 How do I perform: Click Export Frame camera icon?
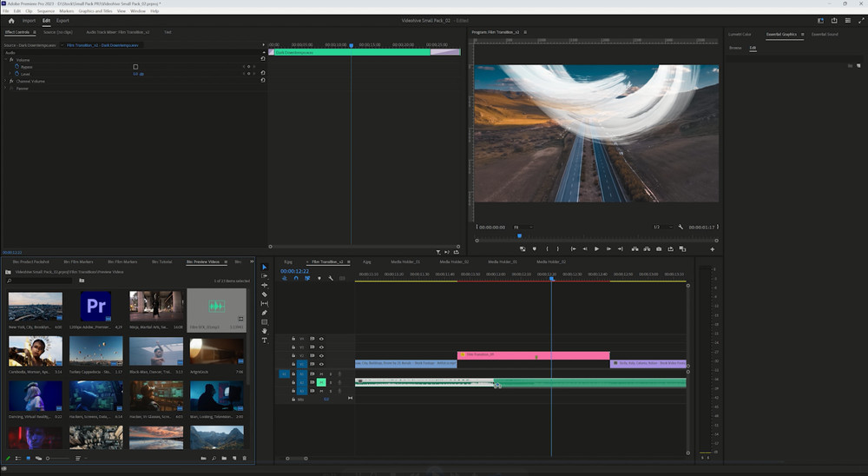(659, 248)
